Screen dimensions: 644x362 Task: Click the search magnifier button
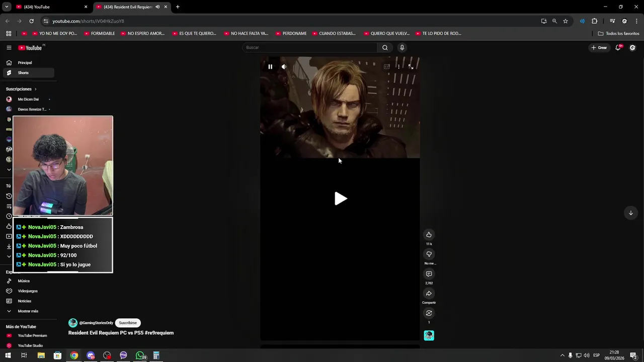tap(385, 47)
